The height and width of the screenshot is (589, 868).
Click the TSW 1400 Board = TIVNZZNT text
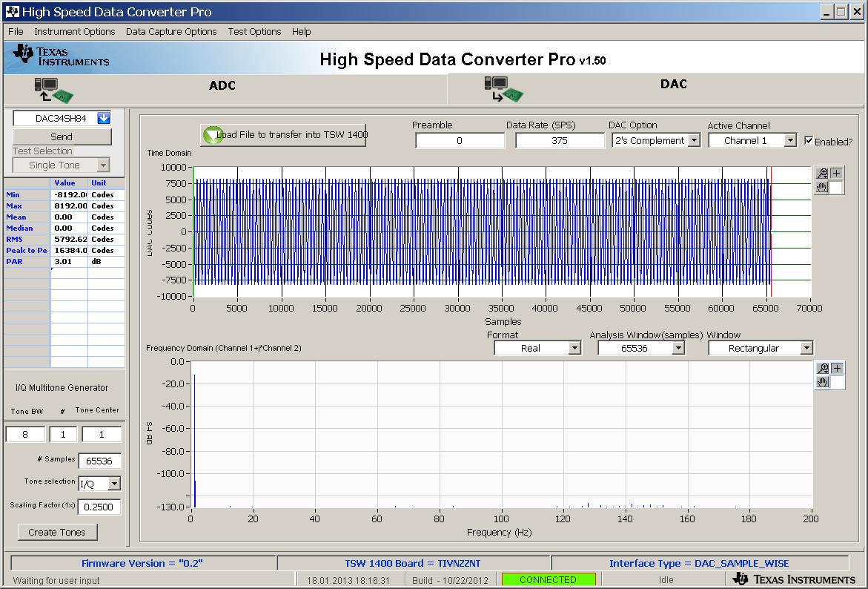tap(412, 563)
